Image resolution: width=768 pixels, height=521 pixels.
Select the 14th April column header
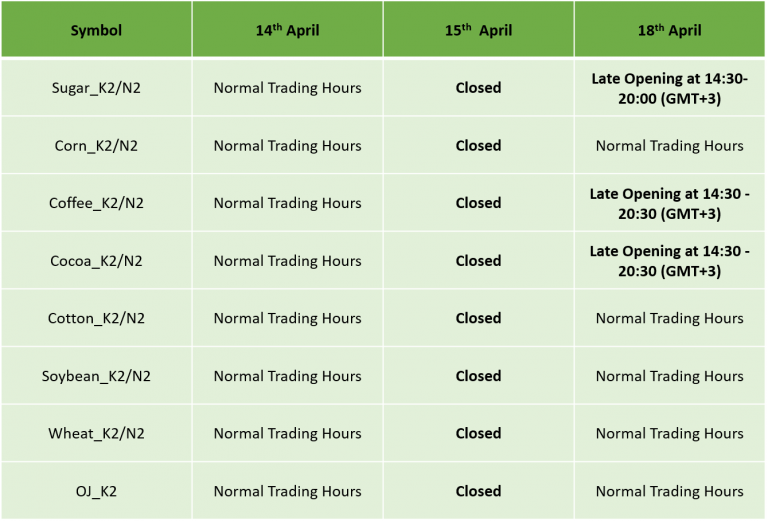288,29
